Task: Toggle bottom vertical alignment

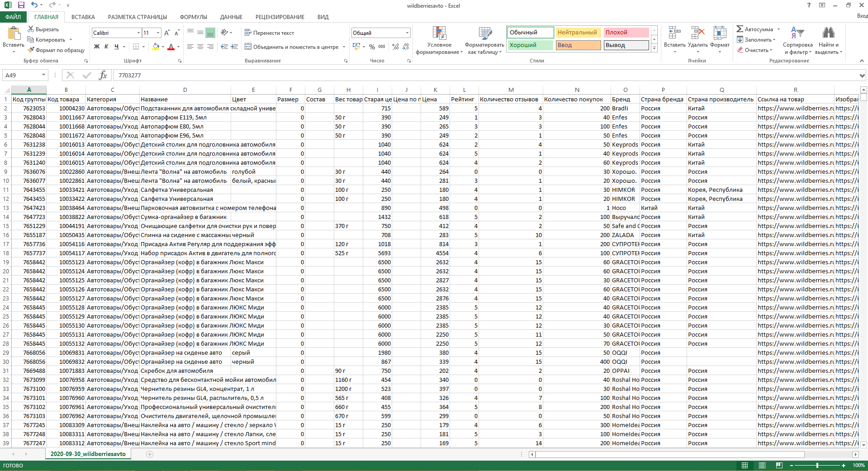Action: pos(210,33)
